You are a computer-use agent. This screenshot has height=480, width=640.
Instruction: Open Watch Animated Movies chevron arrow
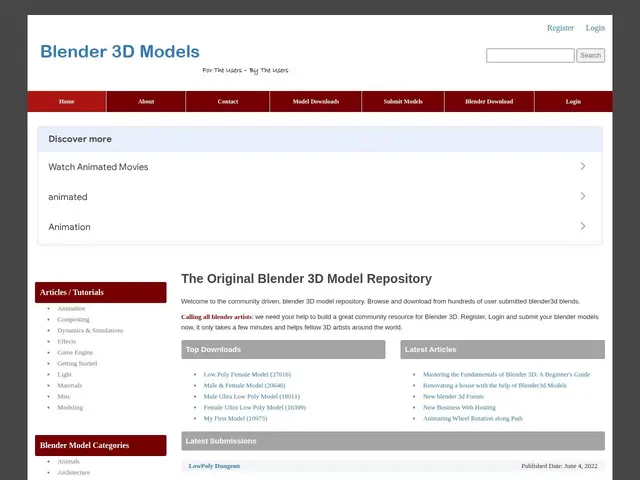(582, 166)
